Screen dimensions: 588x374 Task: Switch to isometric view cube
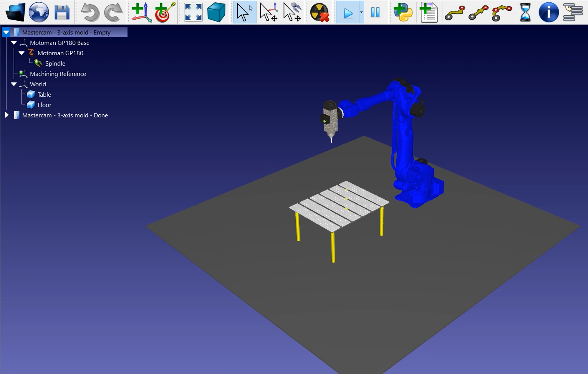tap(216, 12)
